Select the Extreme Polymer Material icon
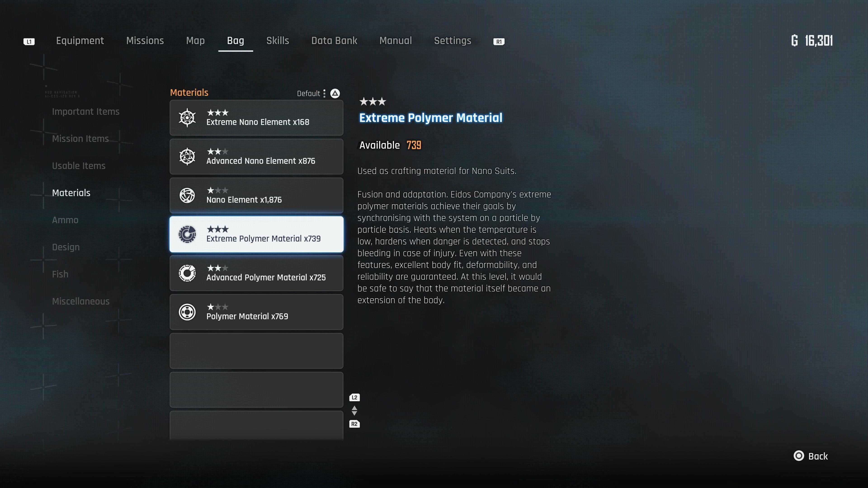Viewport: 868px width, 488px height. (x=187, y=234)
